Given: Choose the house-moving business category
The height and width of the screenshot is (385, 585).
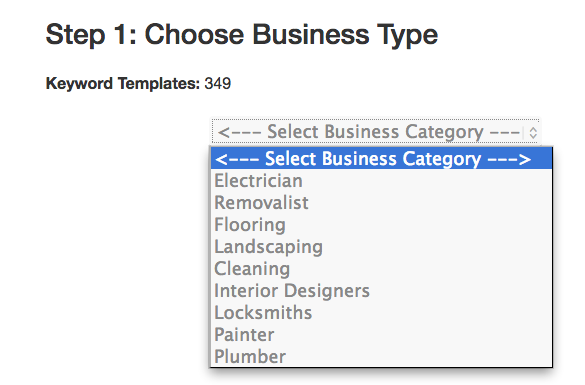Looking at the screenshot, I should [x=381, y=203].
